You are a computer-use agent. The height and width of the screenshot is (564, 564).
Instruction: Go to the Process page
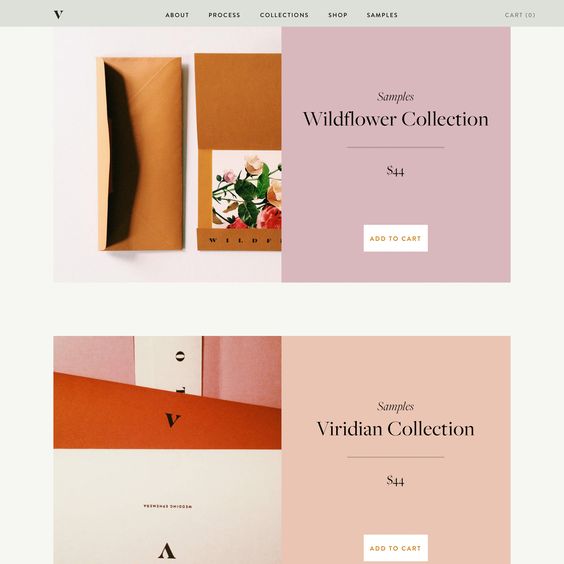[224, 15]
